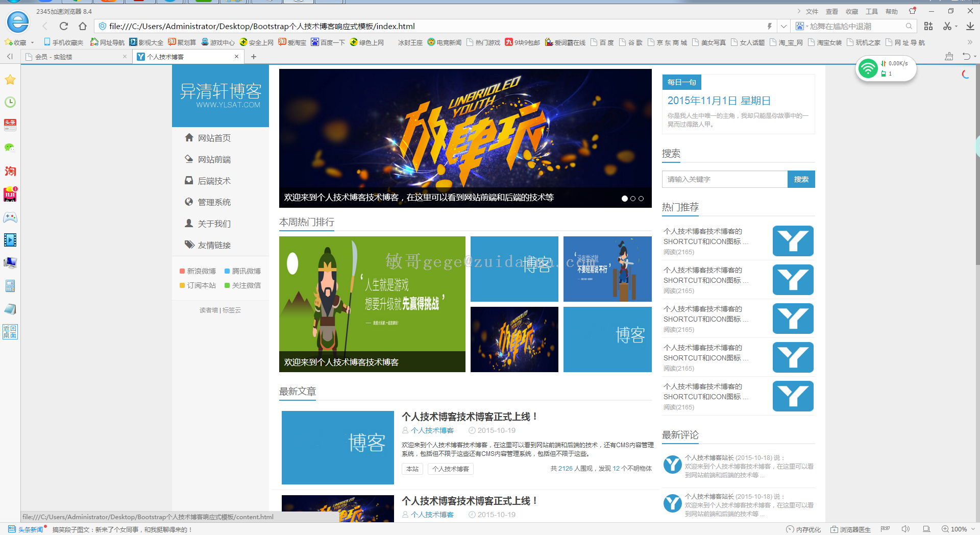Expand search engine selector dropdown
This screenshot has height=535, width=980.
pyautogui.click(x=802, y=26)
